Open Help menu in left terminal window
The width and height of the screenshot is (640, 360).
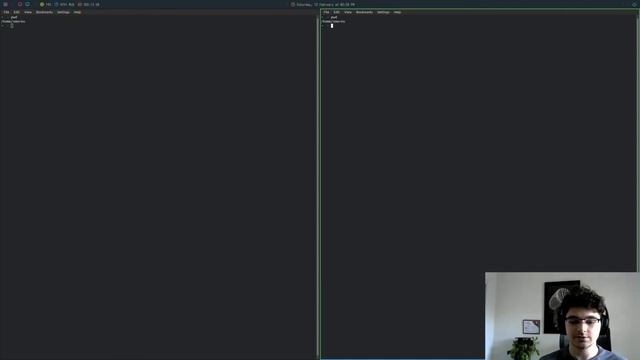tap(77, 12)
